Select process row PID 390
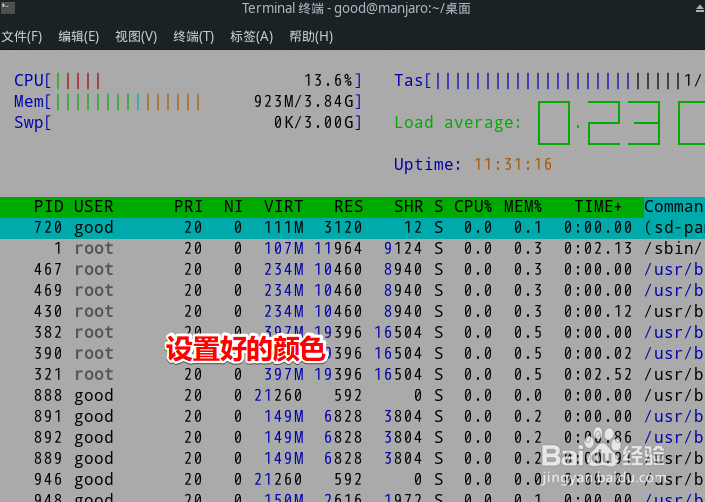Image resolution: width=705 pixels, height=502 pixels. (352, 354)
